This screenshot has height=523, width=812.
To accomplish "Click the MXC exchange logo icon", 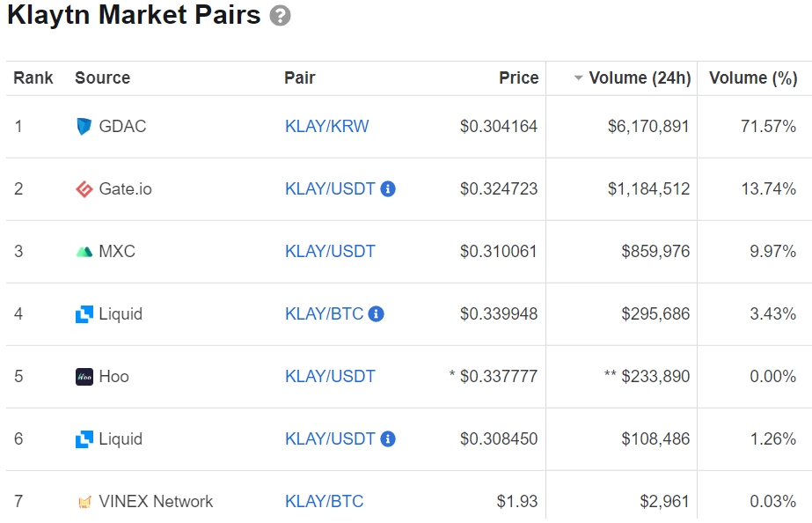I will point(84,252).
